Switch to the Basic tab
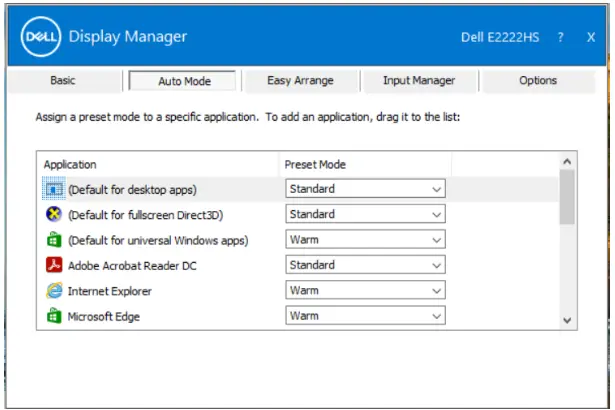 [x=63, y=80]
